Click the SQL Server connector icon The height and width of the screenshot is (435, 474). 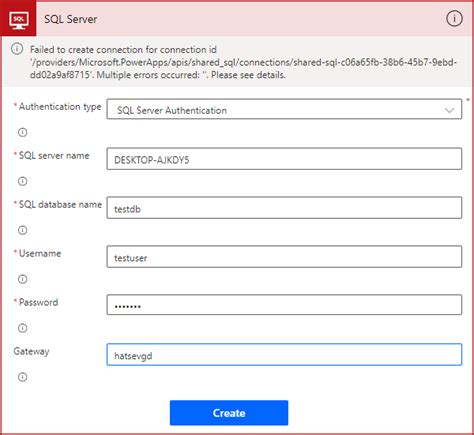[18, 19]
